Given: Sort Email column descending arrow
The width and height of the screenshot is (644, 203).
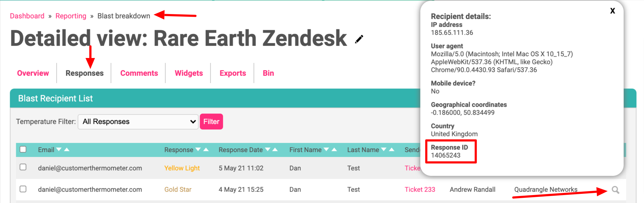Looking at the screenshot, I should click(59, 150).
